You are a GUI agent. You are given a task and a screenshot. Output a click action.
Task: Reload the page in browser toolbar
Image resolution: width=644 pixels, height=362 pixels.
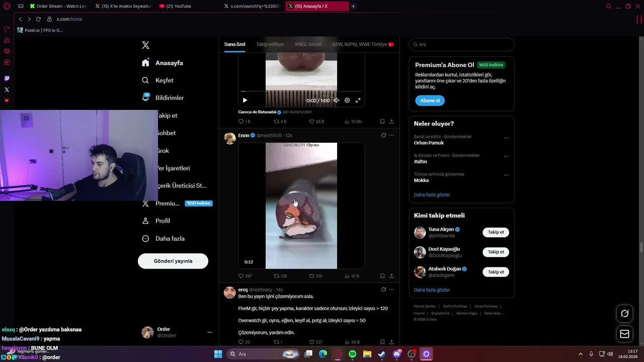tap(38, 19)
